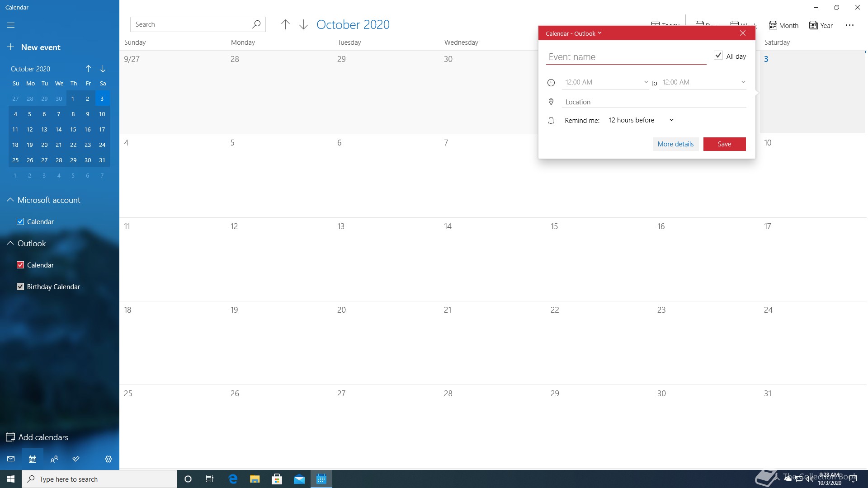Image resolution: width=868 pixels, height=488 pixels.
Task: Open Windows Start menu
Action: coord(11,479)
